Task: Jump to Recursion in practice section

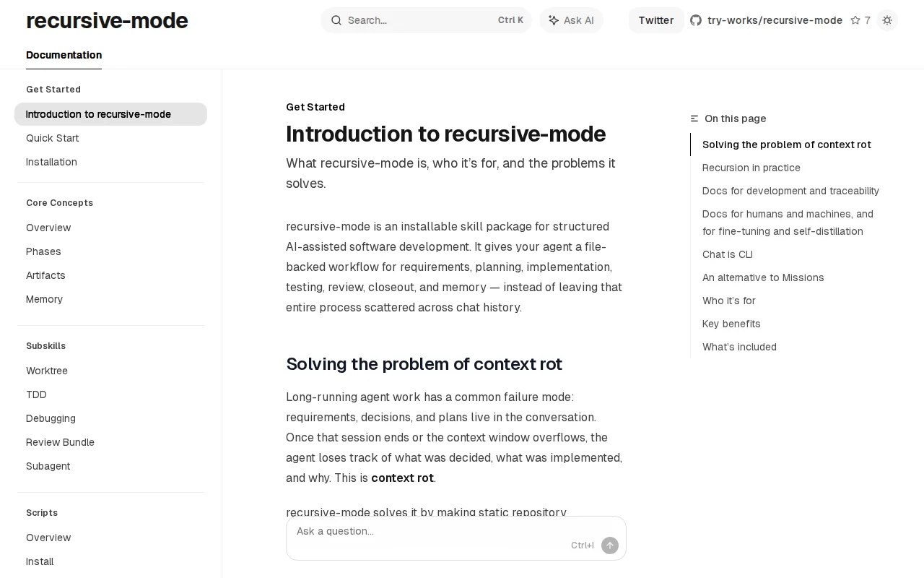Action: tap(751, 168)
